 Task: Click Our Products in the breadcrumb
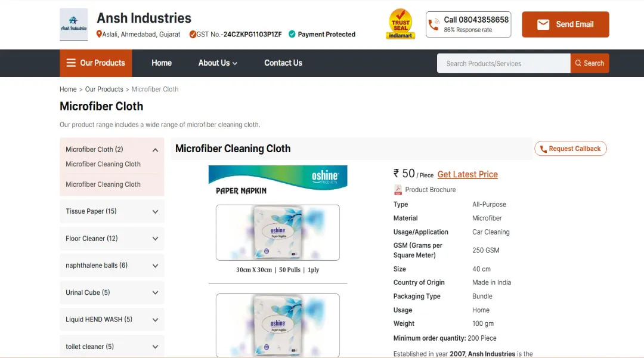104,89
